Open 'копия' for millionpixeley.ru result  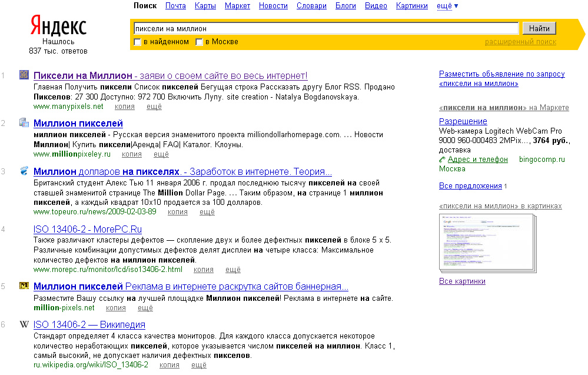(132, 154)
